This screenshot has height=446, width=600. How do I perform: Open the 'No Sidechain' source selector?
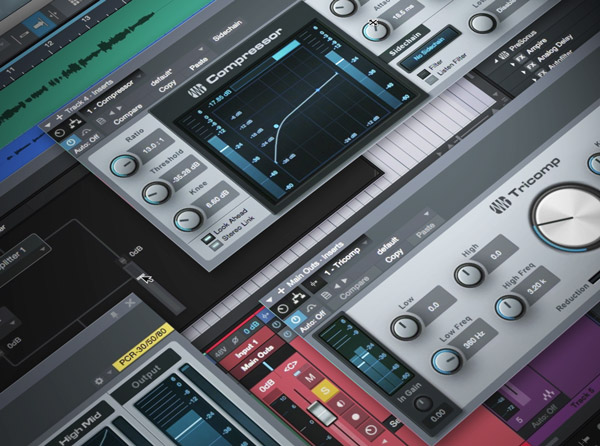click(429, 49)
